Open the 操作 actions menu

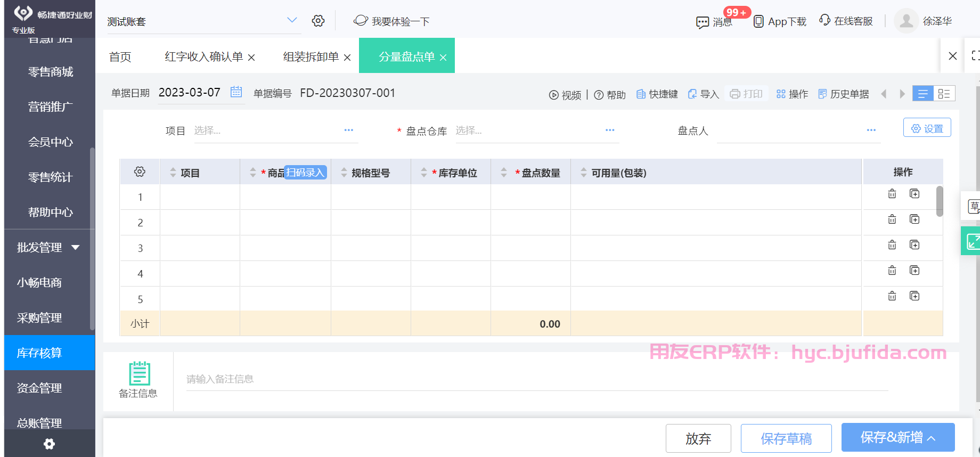click(x=792, y=94)
